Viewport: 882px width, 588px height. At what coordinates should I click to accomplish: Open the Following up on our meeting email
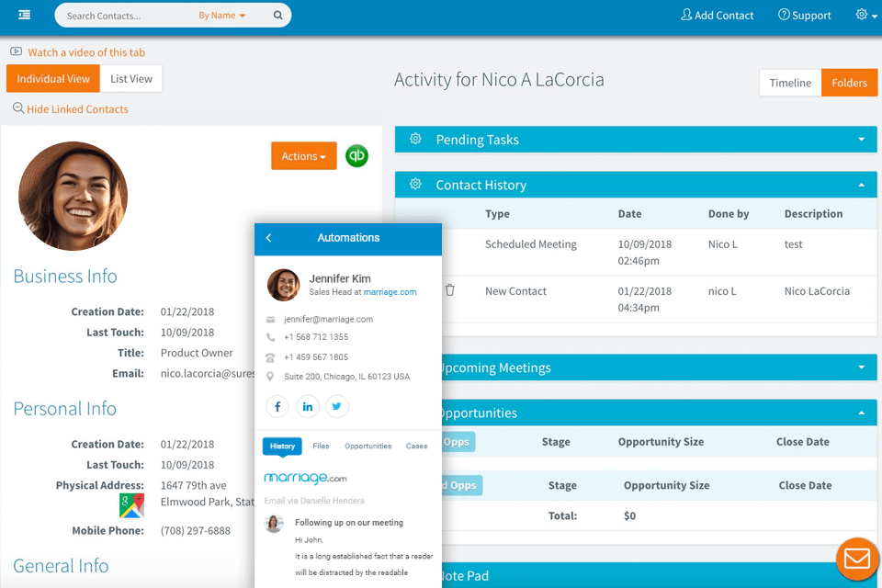click(x=349, y=523)
